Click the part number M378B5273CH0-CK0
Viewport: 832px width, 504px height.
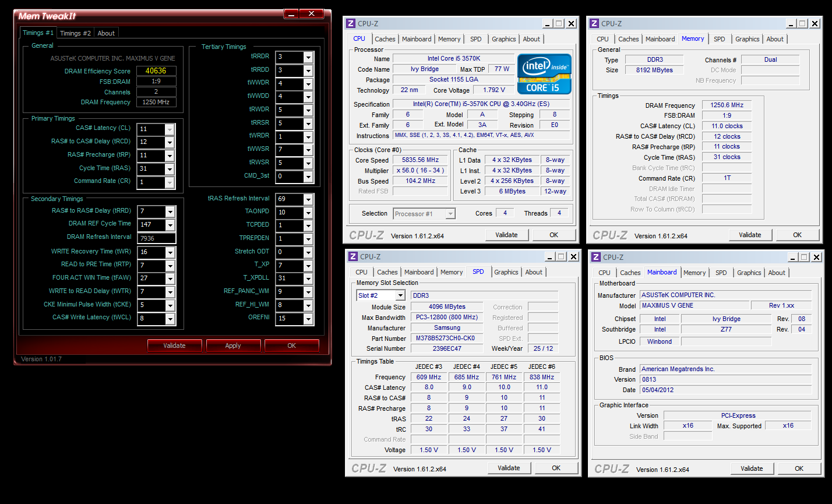446,339
